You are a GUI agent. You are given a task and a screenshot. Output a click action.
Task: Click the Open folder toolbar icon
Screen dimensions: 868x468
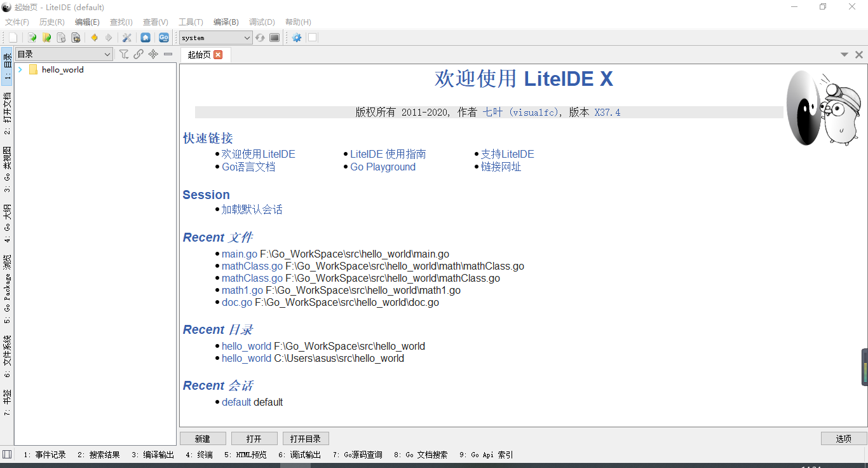(x=46, y=38)
